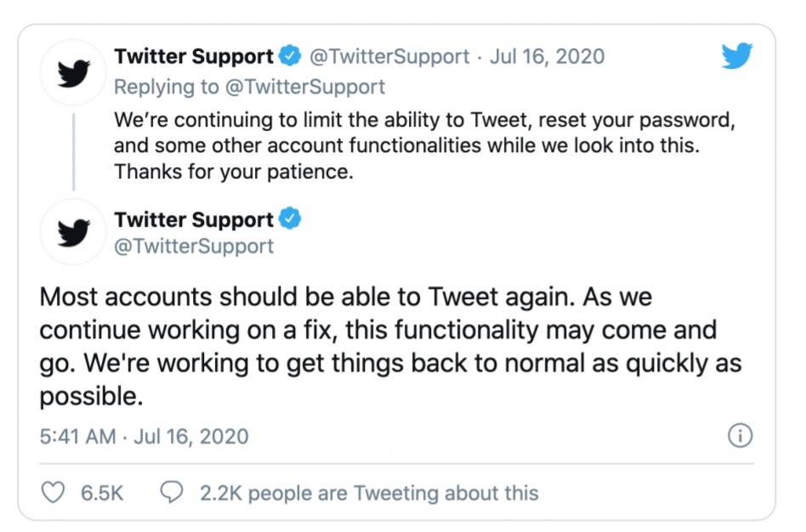Like the tweet with heart icon
This screenshot has height=532, width=806.
coord(54,493)
